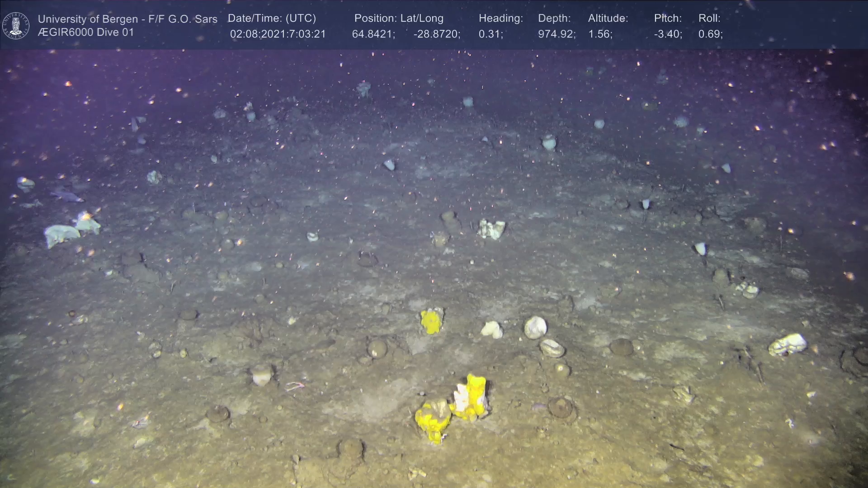This screenshot has width=868, height=488.
Task: Click the University of Bergen seal logo
Action: (x=16, y=25)
